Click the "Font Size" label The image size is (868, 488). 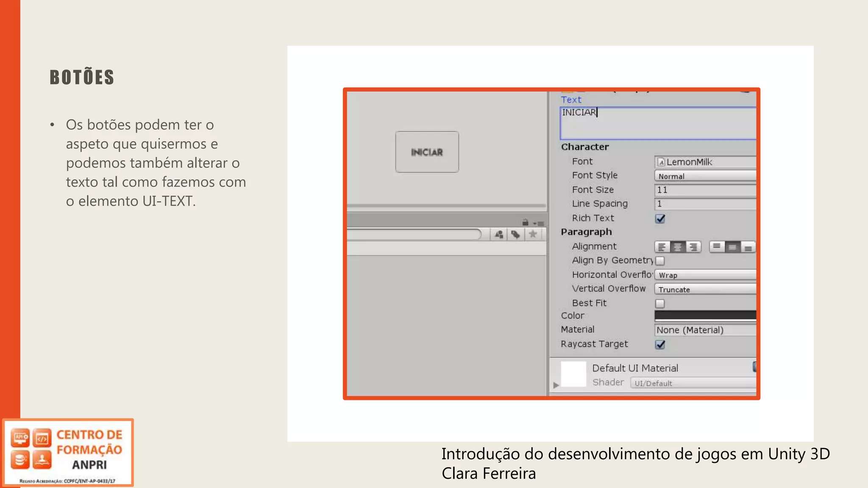[x=593, y=190]
